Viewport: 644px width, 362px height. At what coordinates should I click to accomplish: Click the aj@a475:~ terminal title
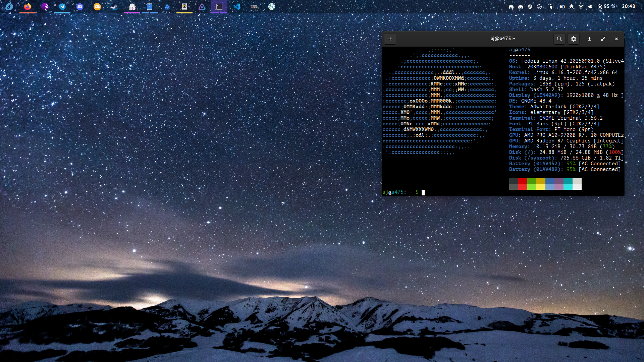(x=502, y=39)
